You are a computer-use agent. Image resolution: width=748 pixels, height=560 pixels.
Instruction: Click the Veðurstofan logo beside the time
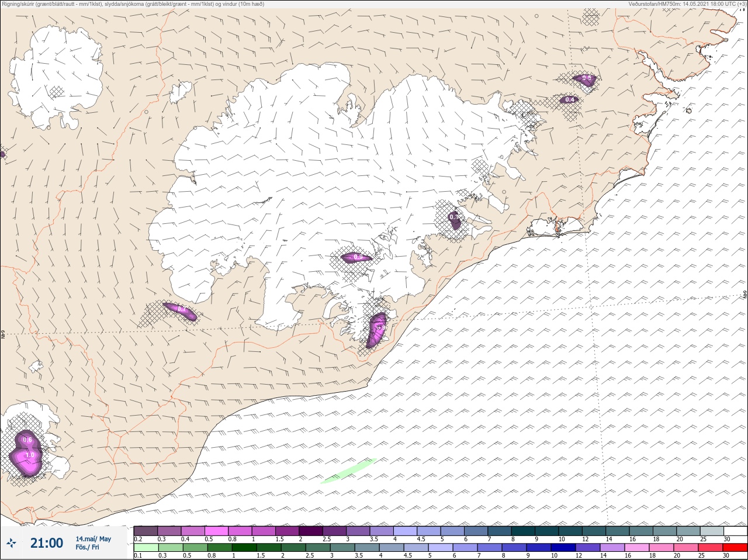(x=11, y=543)
